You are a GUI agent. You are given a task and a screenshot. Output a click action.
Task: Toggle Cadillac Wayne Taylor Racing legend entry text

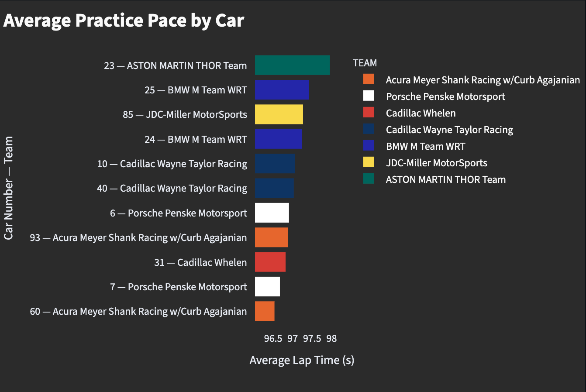point(449,130)
